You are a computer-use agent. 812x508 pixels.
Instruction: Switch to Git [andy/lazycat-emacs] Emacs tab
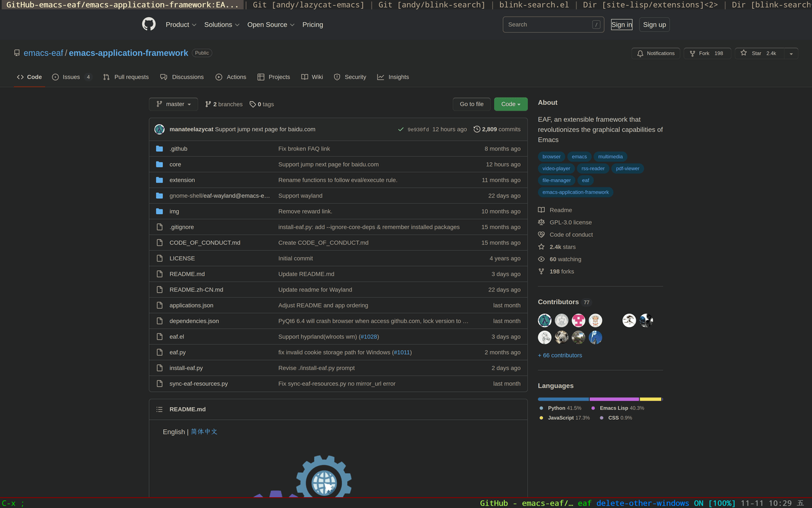[x=308, y=5]
